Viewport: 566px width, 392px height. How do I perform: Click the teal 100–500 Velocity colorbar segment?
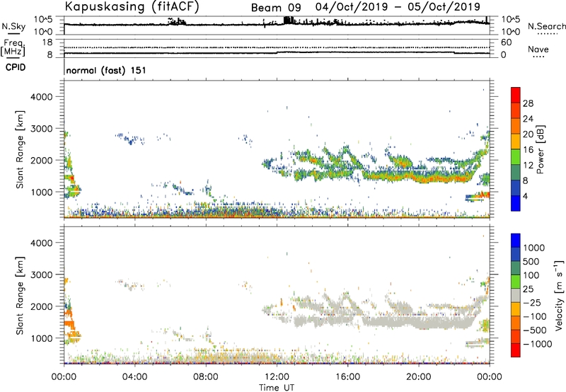pos(516,268)
